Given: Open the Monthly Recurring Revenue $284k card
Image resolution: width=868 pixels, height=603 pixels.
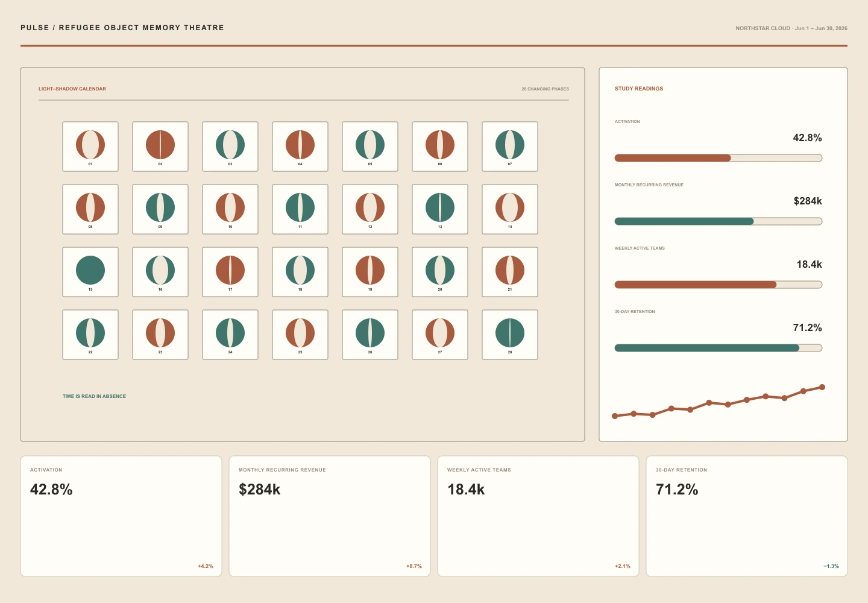Looking at the screenshot, I should (x=330, y=516).
